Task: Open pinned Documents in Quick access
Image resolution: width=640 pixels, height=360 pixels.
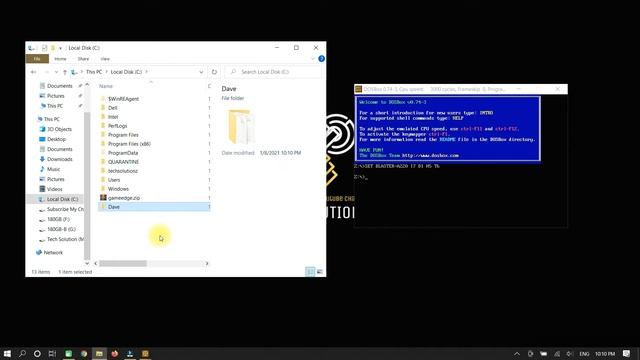Action: point(60,86)
